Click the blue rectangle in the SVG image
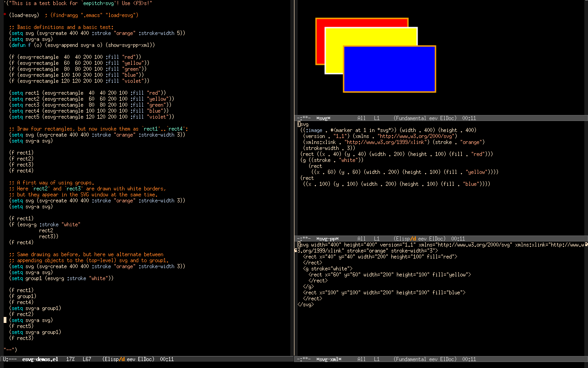Screen dimensions: 588x368 click(390, 69)
